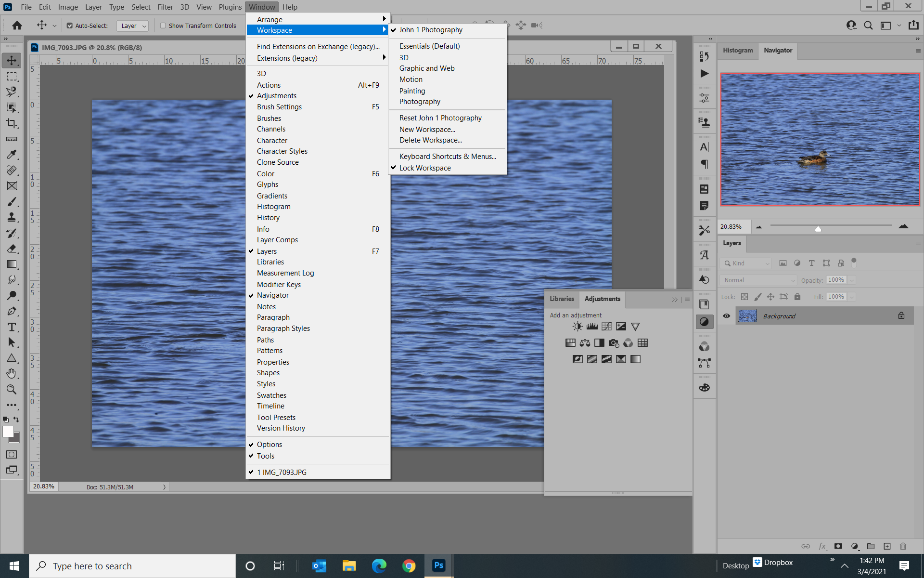
Task: Select the Crop tool
Action: point(12,124)
